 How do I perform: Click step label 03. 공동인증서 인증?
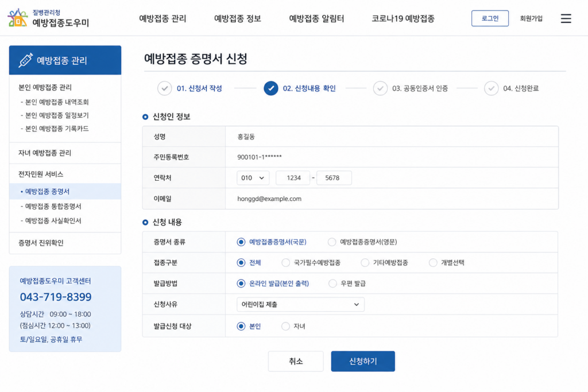pyautogui.click(x=420, y=88)
